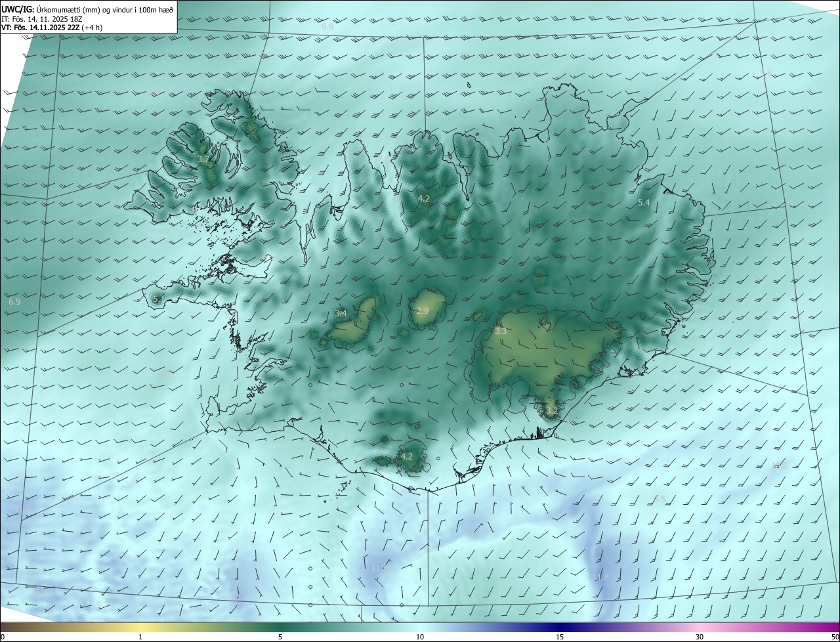Click the UWC/IG Úrkomumætti map title
Viewport: 840px width, 642px height.
click(x=88, y=9)
